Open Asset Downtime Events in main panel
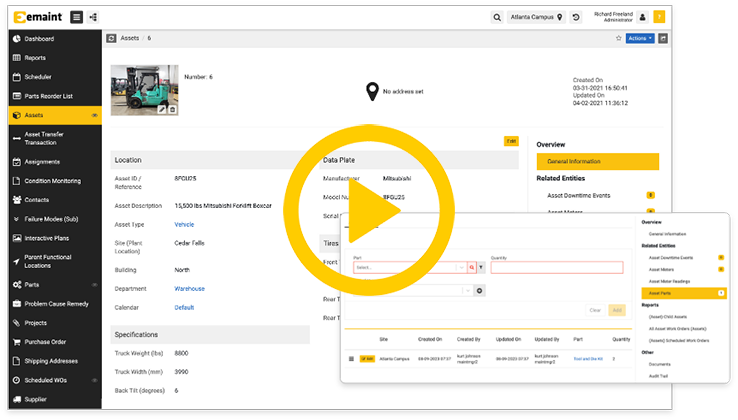Screen dimensions: 738x420 (578, 195)
